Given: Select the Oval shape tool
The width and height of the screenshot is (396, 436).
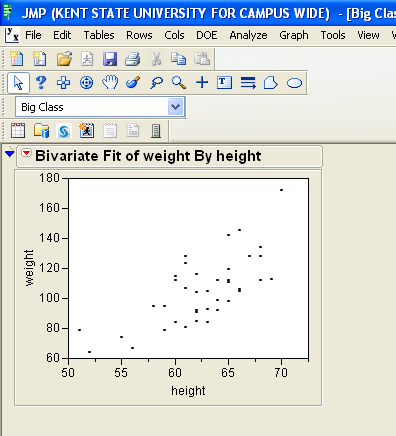Looking at the screenshot, I should coord(294,83).
